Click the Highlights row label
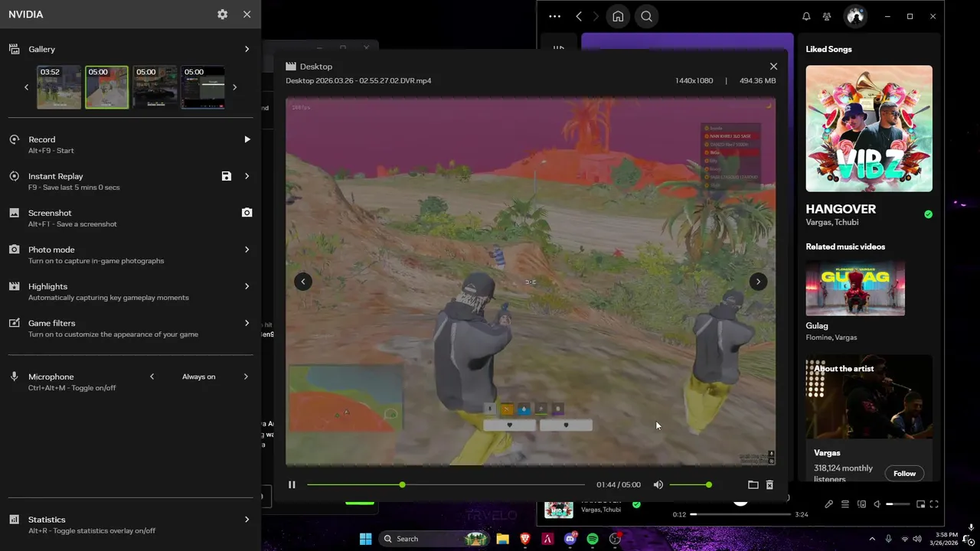 point(48,286)
